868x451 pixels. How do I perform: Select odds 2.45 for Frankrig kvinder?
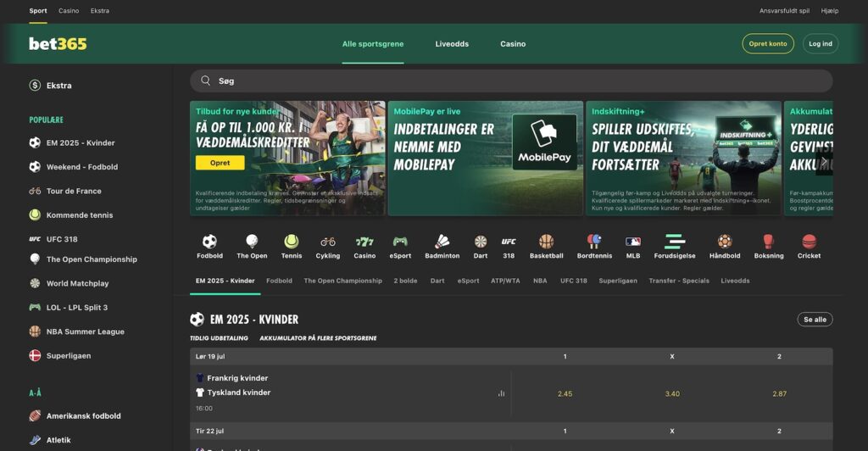(565, 393)
